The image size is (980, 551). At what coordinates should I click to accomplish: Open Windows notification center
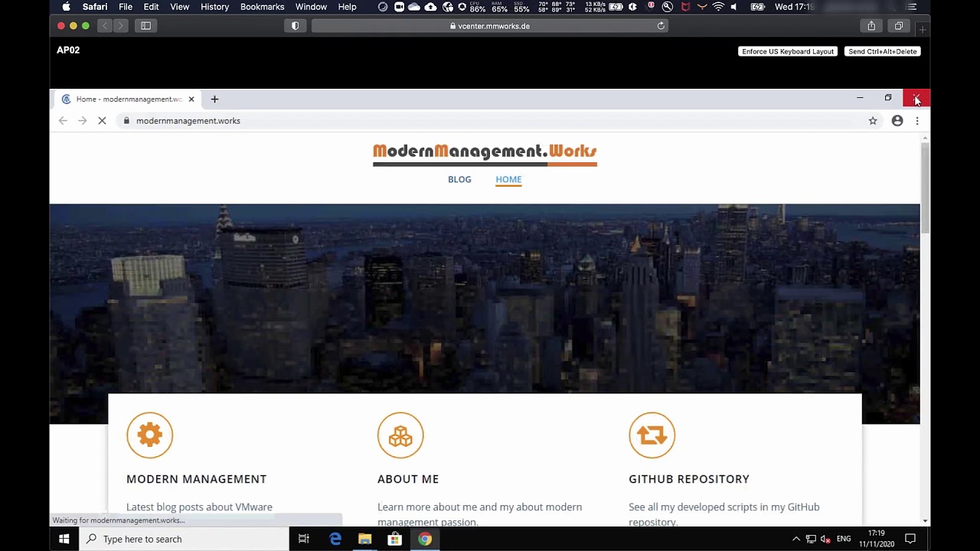coord(910,539)
